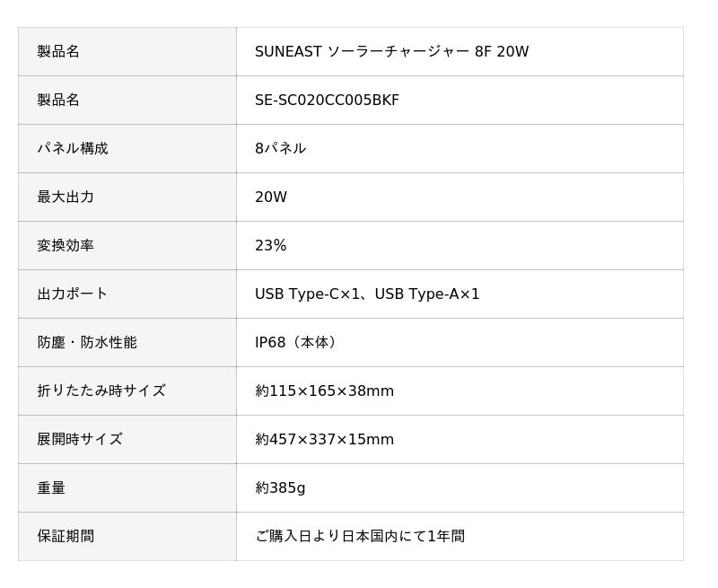
Task: Select the model number SE-SC020CC005BKF
Action: 327,100
